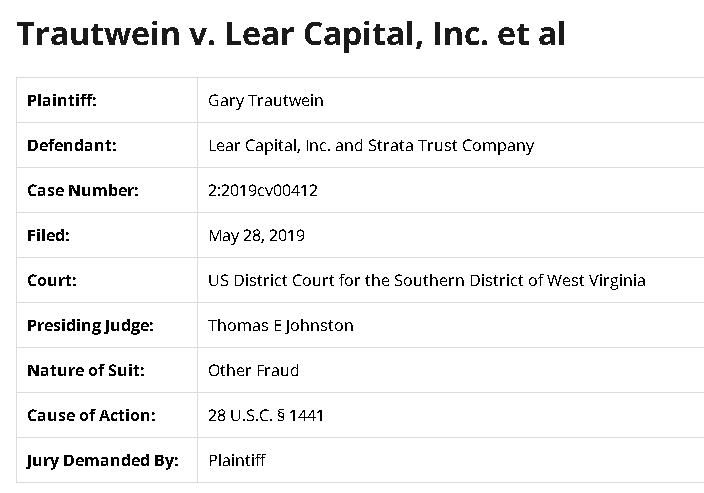Select the case number 2:2019cv00412
The height and width of the screenshot is (493, 704).
pos(263,190)
